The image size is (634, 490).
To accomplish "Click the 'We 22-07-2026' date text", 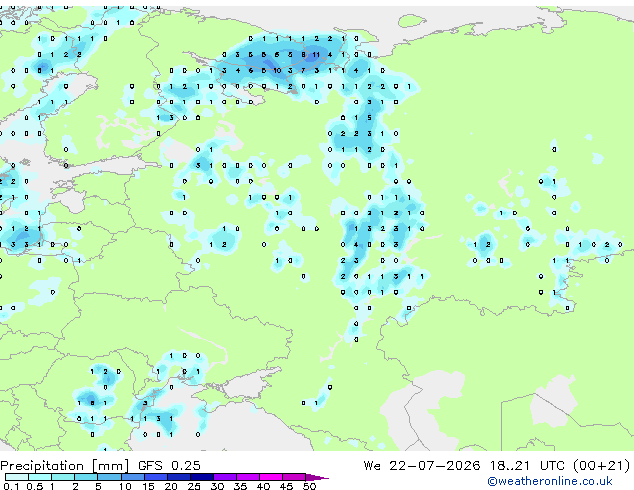I will point(422,466).
